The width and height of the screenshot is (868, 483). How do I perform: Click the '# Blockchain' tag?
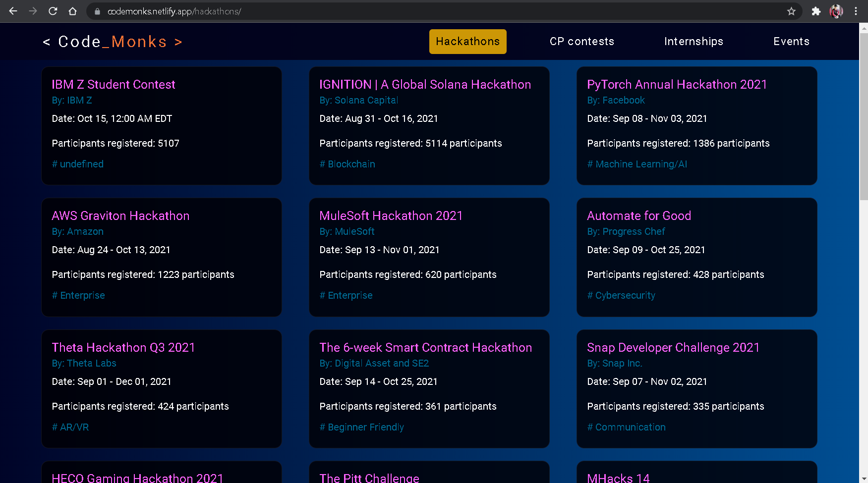point(347,164)
